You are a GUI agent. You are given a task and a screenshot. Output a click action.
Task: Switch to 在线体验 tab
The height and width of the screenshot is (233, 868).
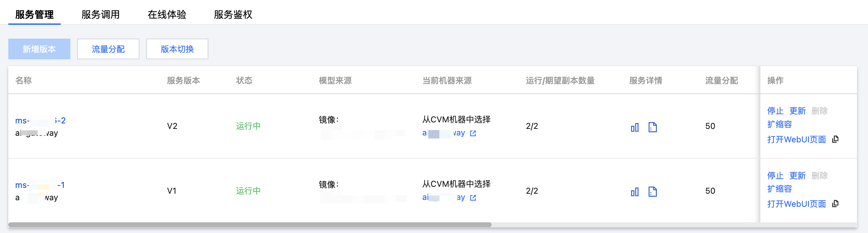pyautogui.click(x=167, y=14)
